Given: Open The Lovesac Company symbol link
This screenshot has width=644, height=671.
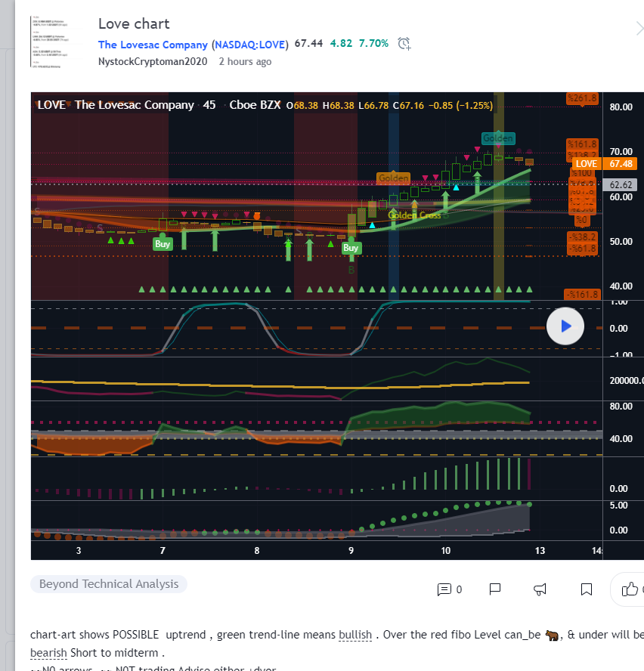Looking at the screenshot, I should [193, 45].
